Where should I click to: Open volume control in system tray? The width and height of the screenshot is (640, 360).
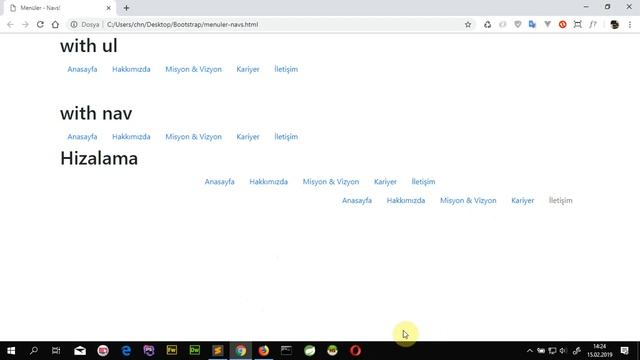pos(563,351)
